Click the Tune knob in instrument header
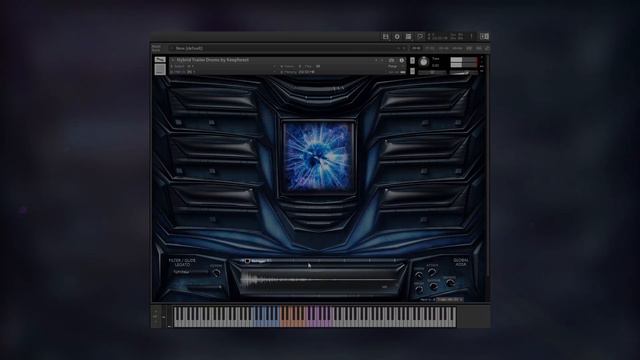Screen dimensions: 640x360 point(424,62)
